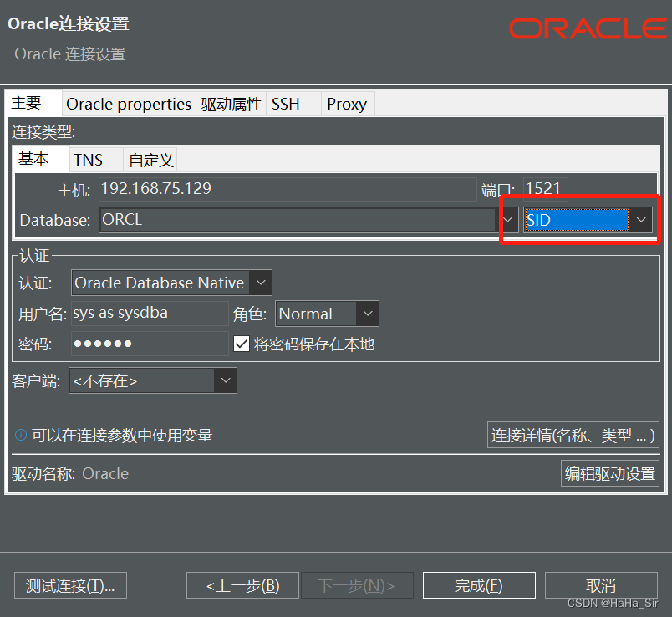Image resolution: width=672 pixels, height=617 pixels.
Task: Open the Proxy tab
Action: (348, 104)
